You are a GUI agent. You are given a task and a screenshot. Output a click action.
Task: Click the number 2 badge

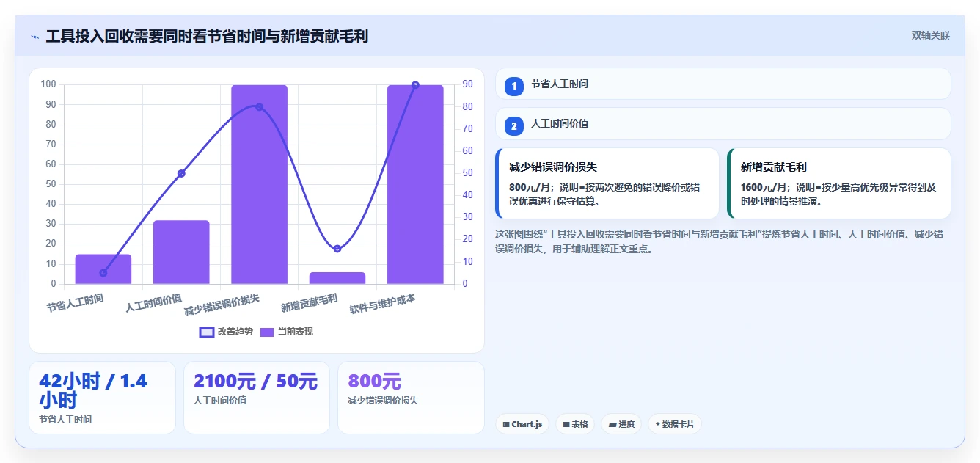coord(514,125)
